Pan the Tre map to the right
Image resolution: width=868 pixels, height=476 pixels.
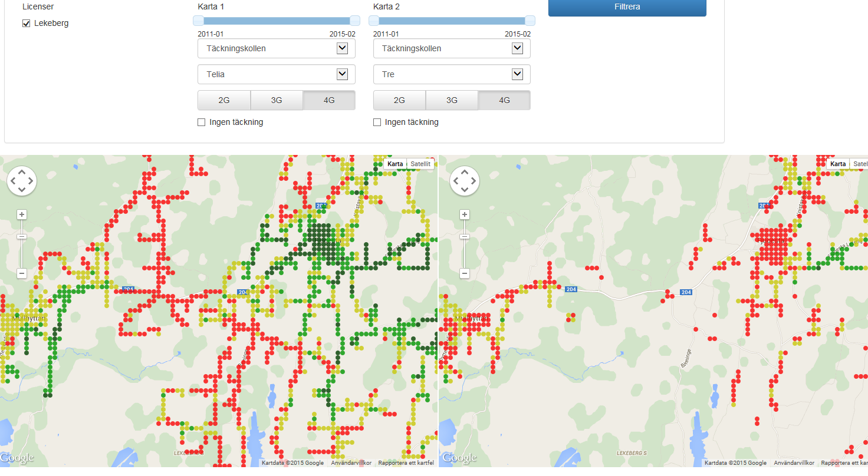click(x=474, y=181)
